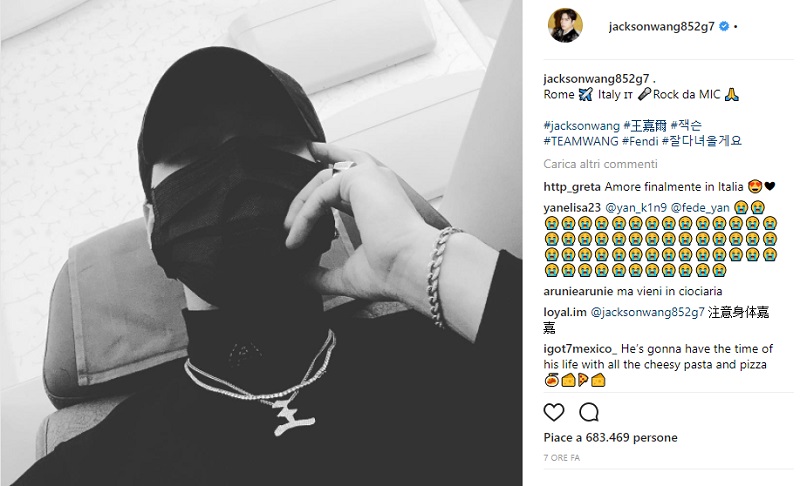Open the #王嘉爾 hashtag
This screenshot has height=486, width=800.
click(645, 125)
